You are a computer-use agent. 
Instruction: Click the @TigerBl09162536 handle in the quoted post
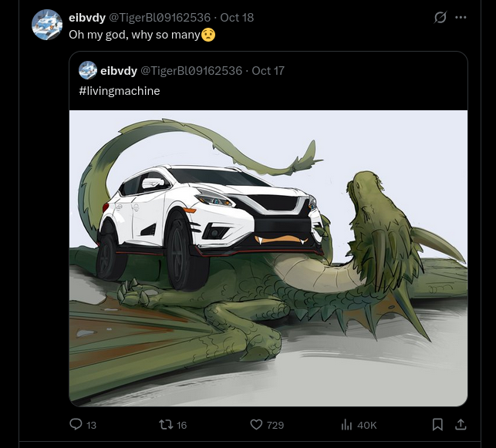(x=191, y=71)
